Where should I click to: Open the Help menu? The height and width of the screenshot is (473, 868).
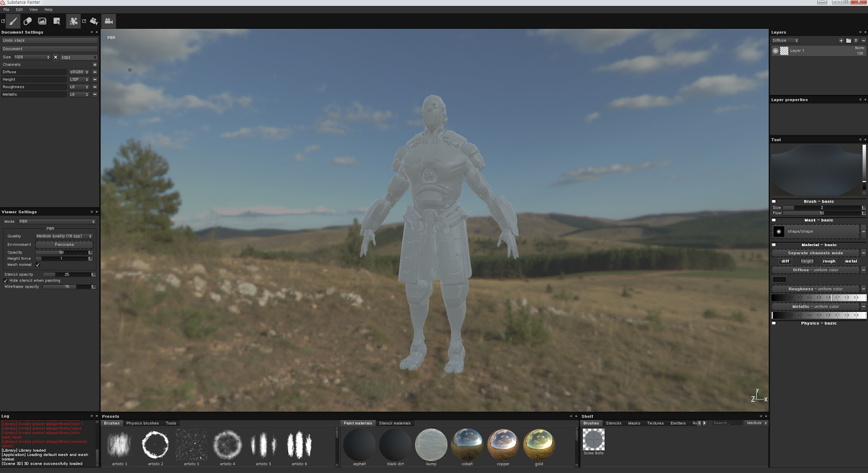tap(48, 10)
